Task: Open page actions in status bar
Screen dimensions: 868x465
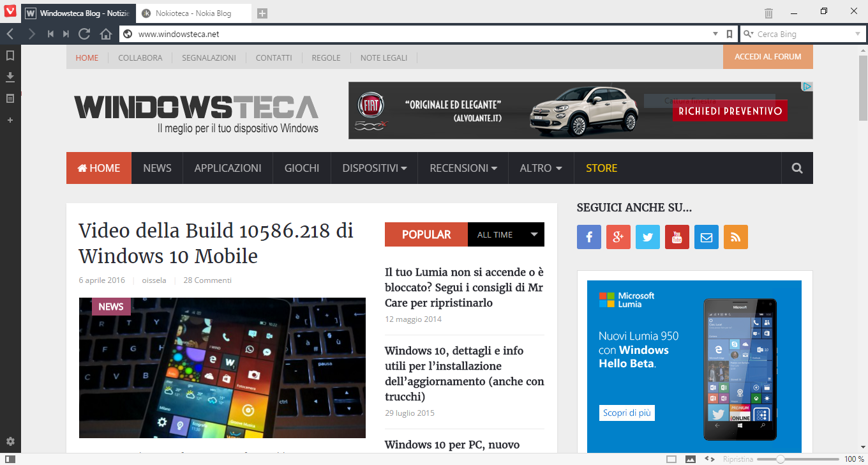Action: [709, 459]
